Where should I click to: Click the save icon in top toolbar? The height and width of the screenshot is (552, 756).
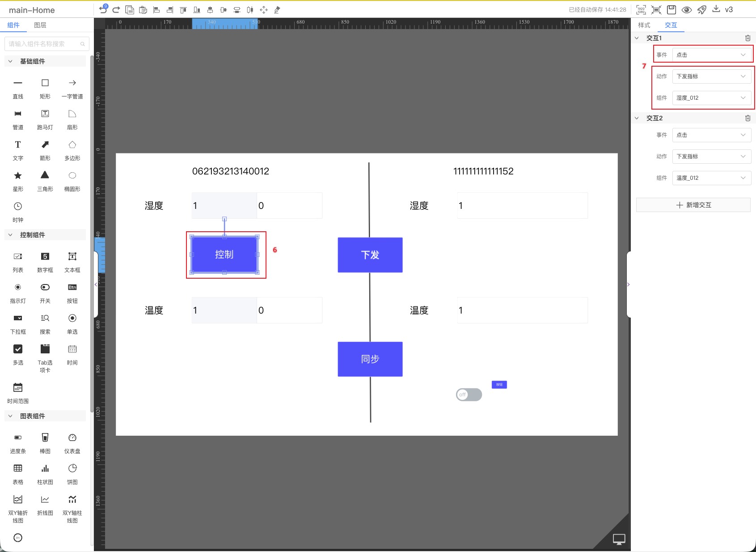671,10
